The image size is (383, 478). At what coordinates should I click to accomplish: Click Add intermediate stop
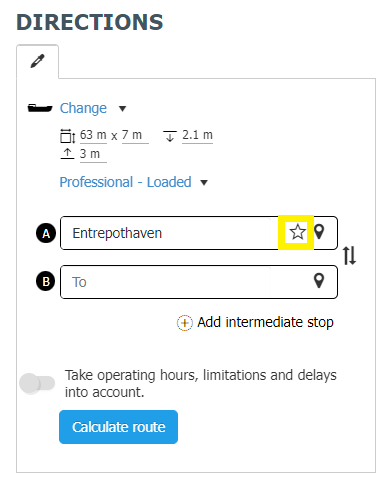click(x=255, y=323)
